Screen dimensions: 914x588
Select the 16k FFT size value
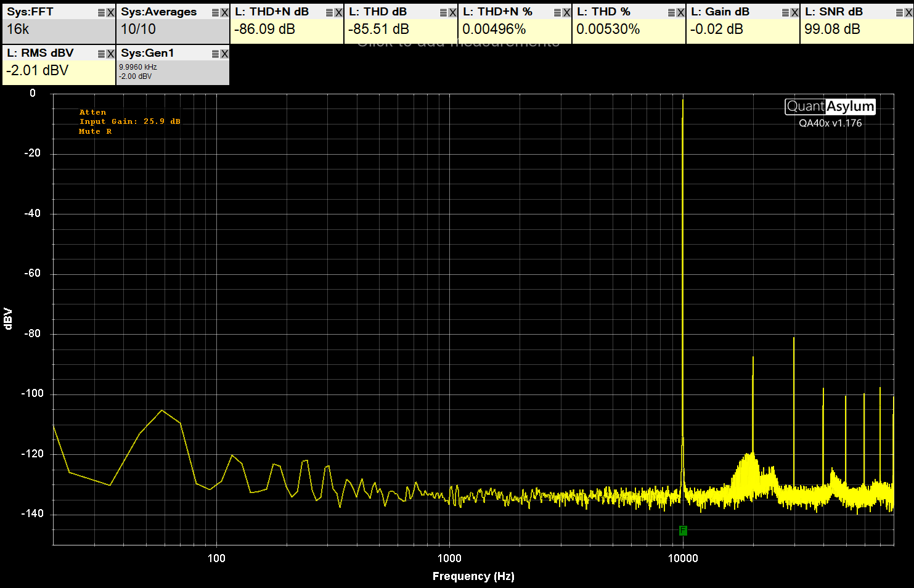(x=18, y=29)
